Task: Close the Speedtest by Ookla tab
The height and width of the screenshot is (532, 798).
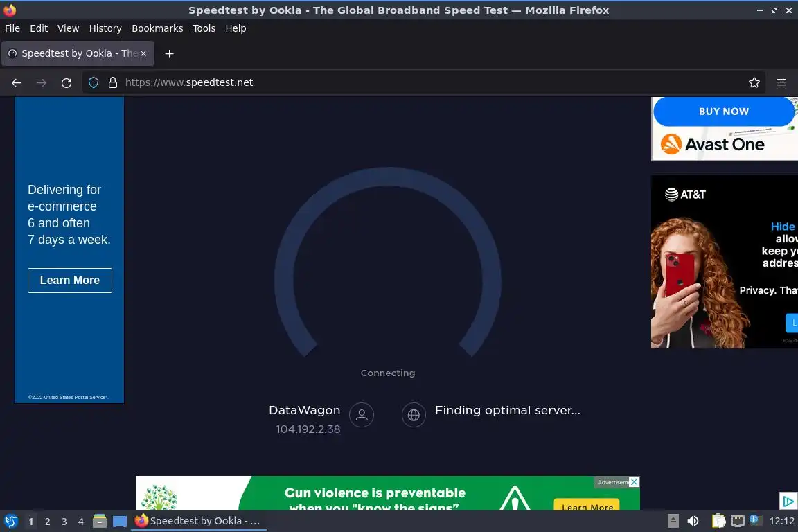Action: [x=143, y=53]
